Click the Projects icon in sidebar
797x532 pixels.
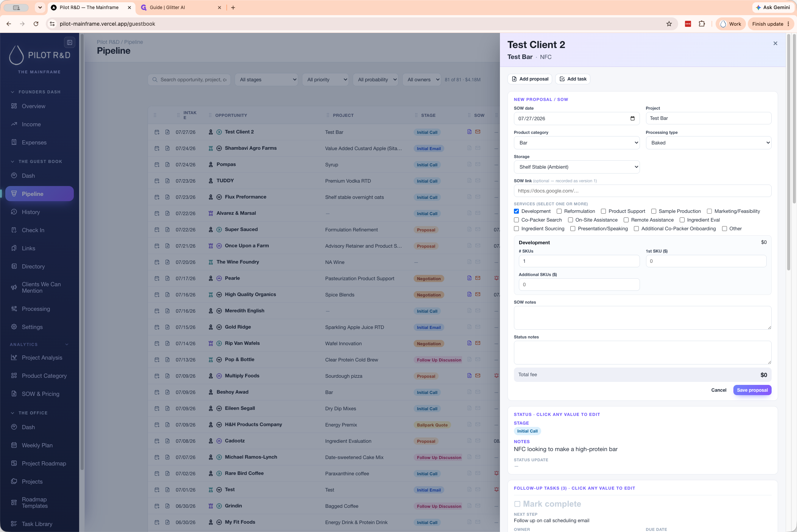14,481
